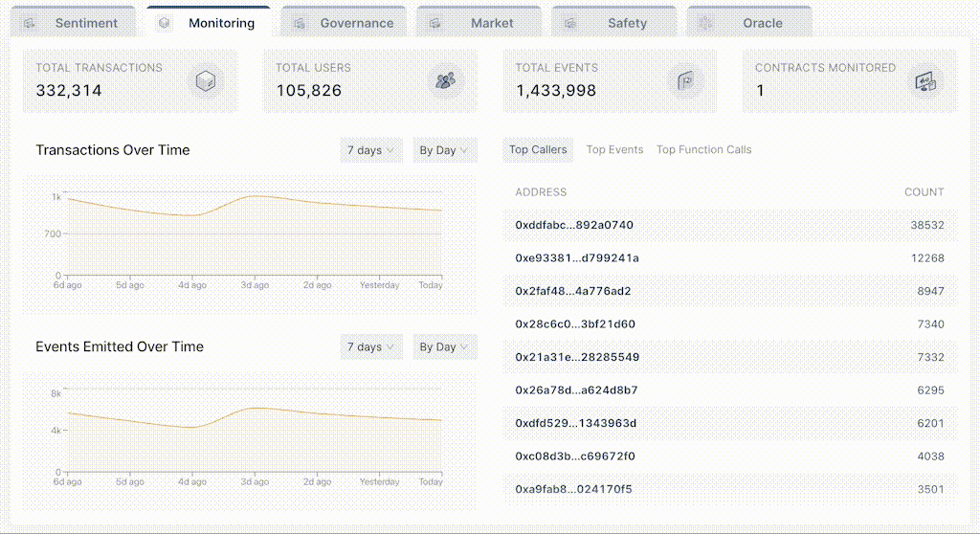980x534 pixels.
Task: Click the icon on the Market tab
Action: (x=435, y=23)
